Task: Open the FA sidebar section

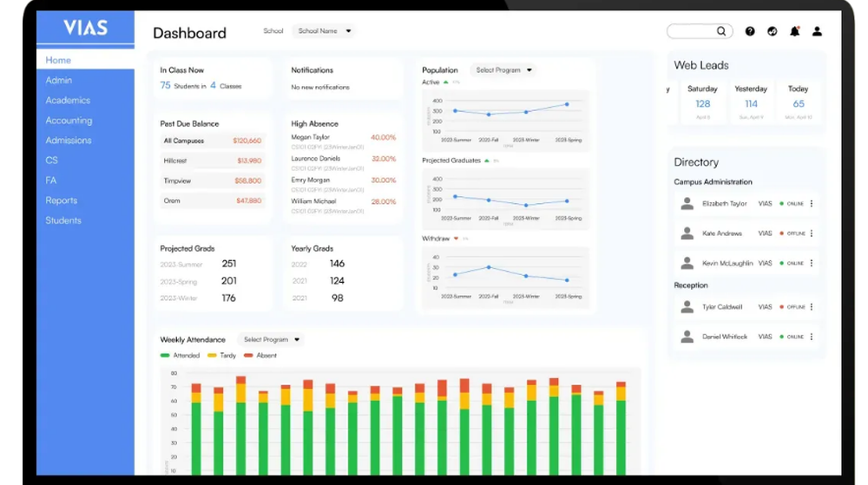Action: click(51, 180)
